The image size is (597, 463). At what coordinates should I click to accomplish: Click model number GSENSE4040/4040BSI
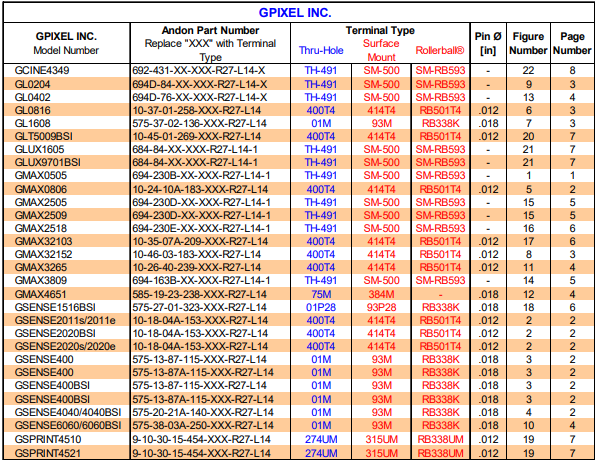pyautogui.click(x=68, y=412)
